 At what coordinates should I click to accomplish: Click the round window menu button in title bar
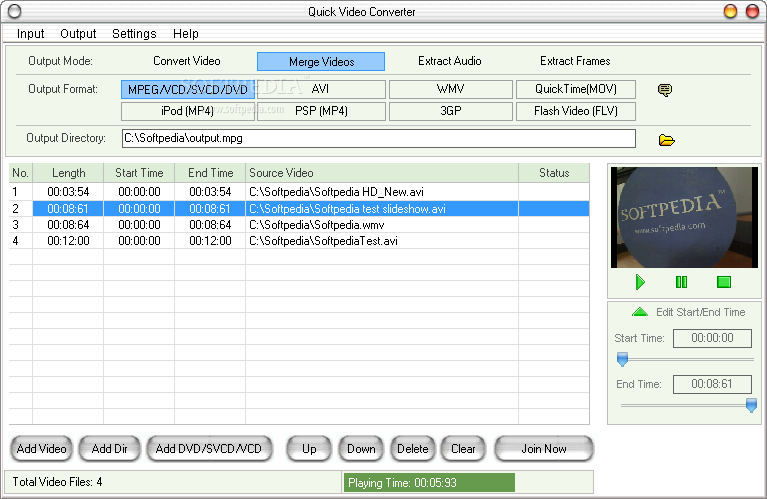tap(15, 11)
